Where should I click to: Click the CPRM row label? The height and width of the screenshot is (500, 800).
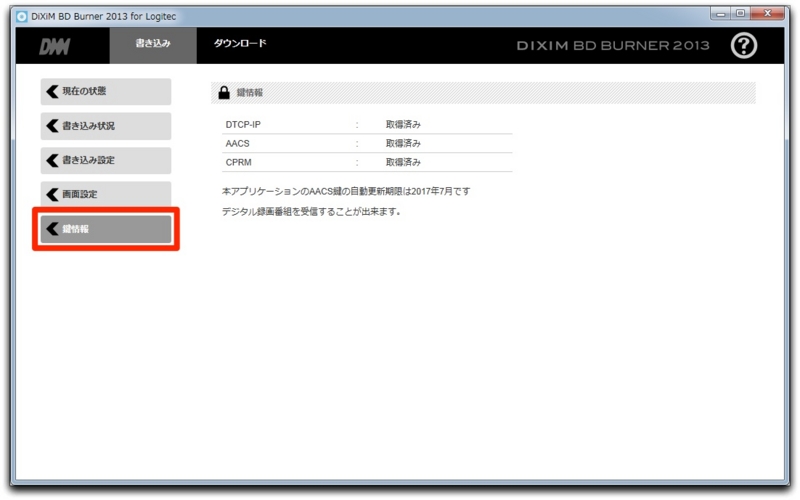238,162
